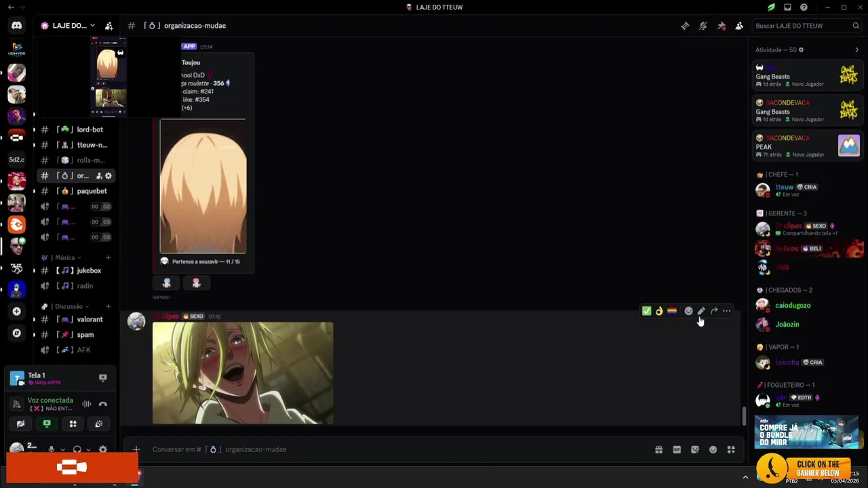Screen dimensions: 868x488
Task: Open more options ellipsis on hovered message
Action: click(x=727, y=311)
